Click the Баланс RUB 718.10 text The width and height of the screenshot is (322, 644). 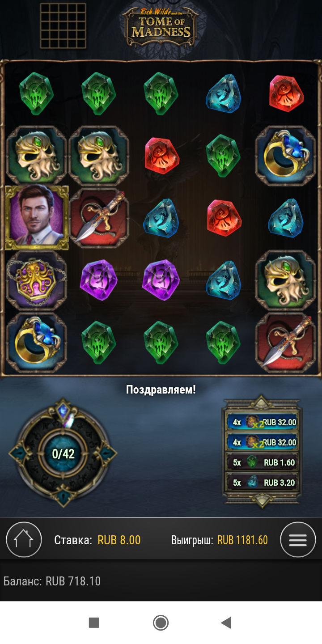coord(52,581)
